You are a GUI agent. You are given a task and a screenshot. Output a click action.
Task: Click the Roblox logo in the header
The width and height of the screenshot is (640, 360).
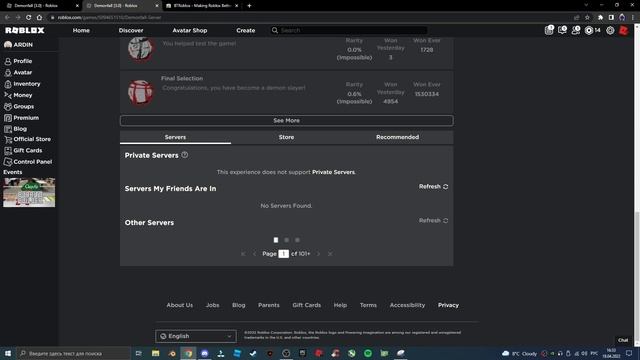pos(24,31)
